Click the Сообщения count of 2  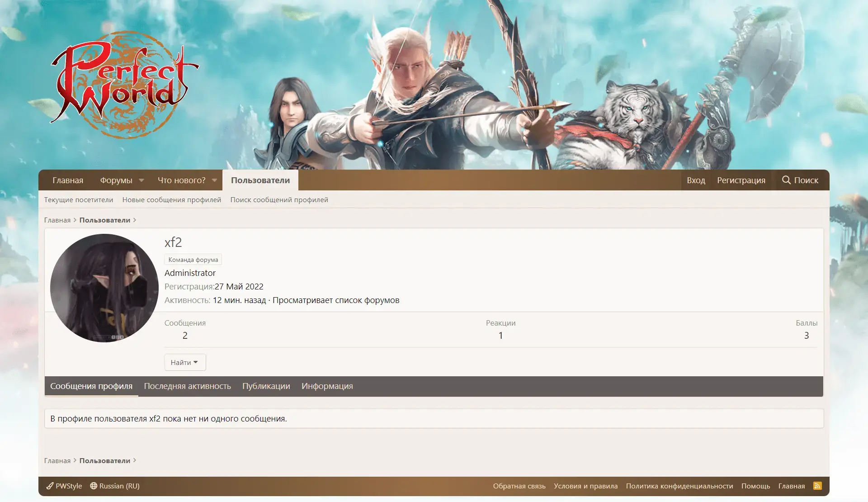pos(185,335)
